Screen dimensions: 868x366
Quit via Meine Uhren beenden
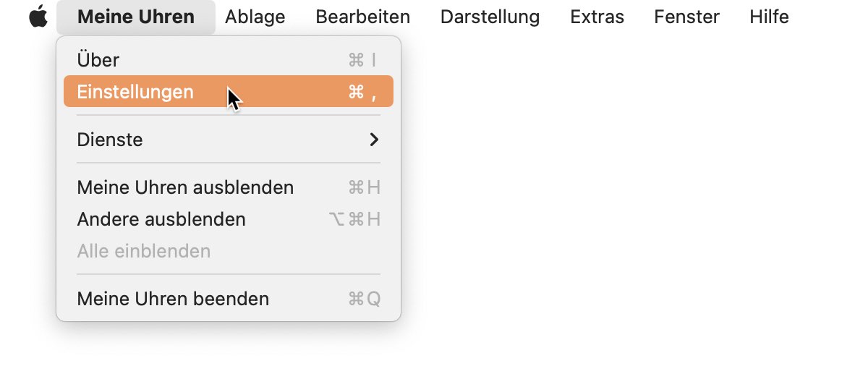[229, 299]
